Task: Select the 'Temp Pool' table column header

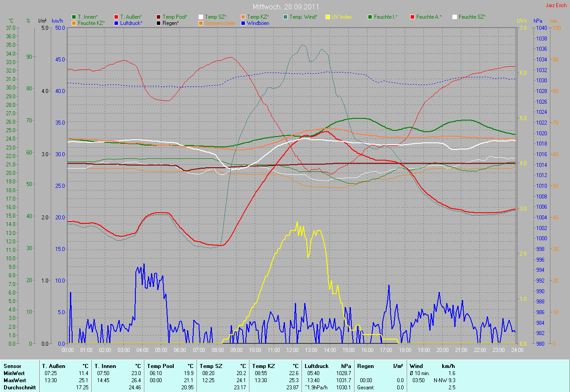Action: [160, 366]
